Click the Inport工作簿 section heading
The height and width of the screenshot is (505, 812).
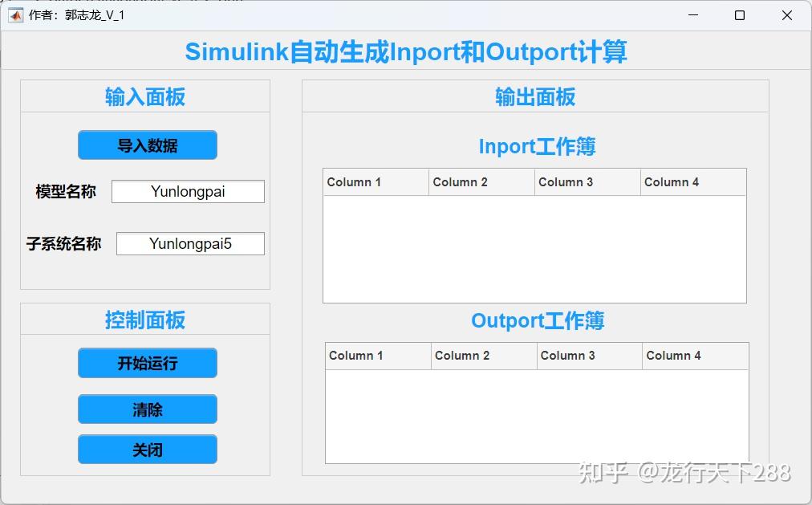536,146
